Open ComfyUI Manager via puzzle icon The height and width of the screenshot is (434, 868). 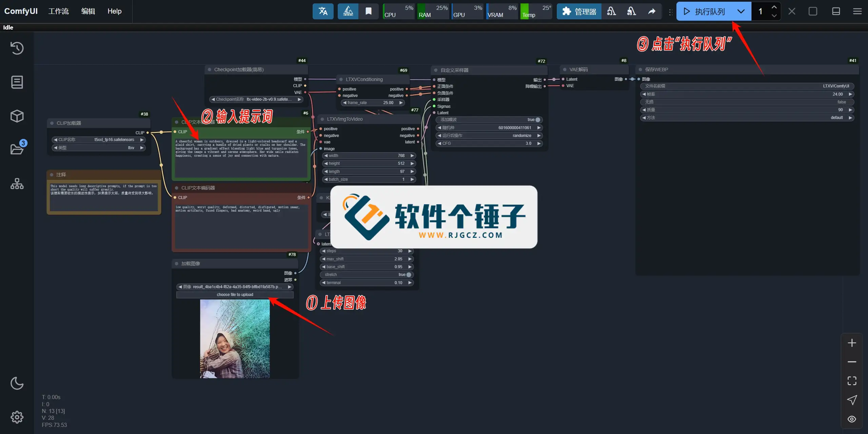(579, 11)
